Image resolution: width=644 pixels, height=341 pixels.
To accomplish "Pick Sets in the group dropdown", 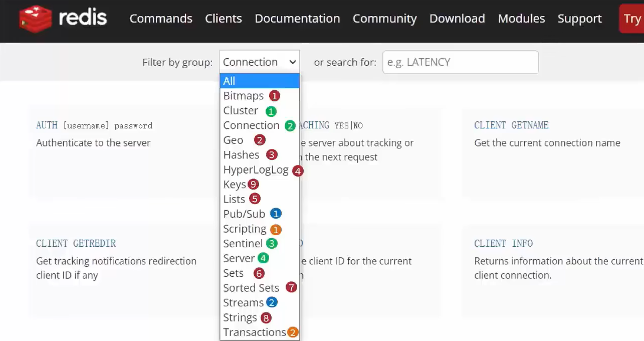I will (x=260, y=273).
